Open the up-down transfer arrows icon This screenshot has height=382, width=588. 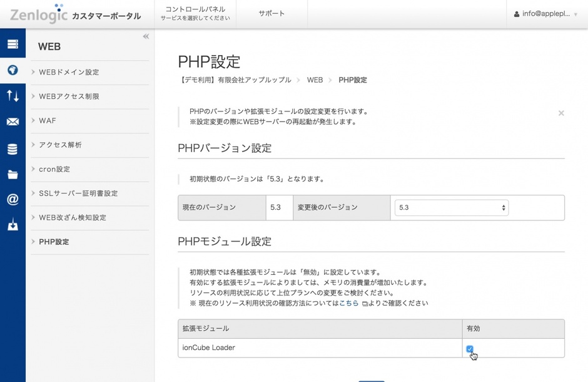point(13,96)
